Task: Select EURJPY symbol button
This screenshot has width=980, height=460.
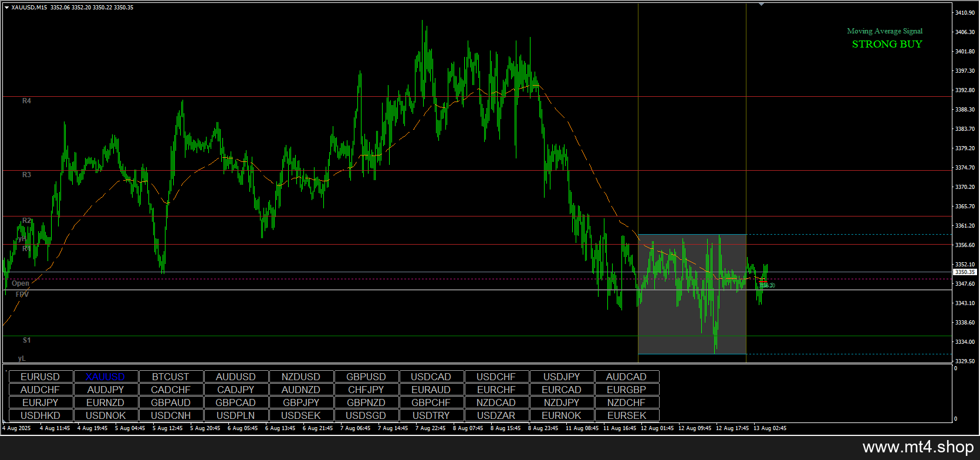Action: click(x=40, y=402)
